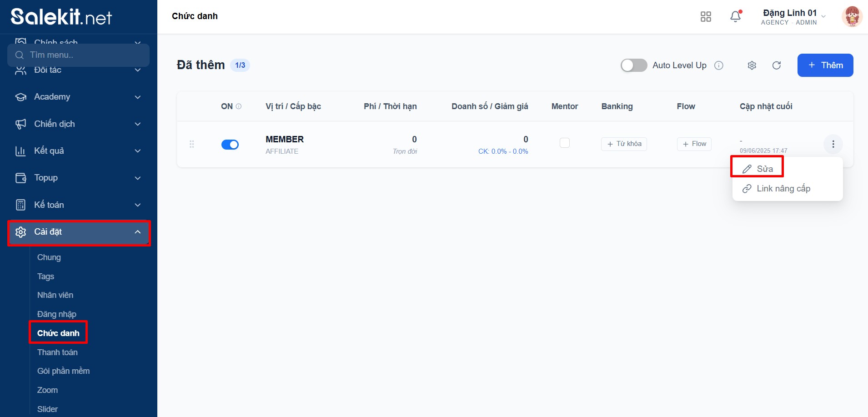Open Thanh toán in settings submenu
This screenshot has height=417, width=868.
57,352
